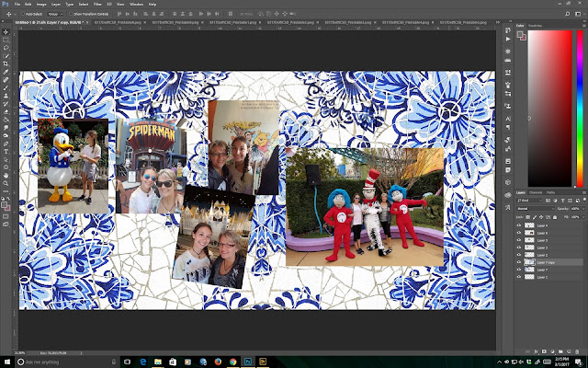Select the Zoom tool in the toolbar
The width and height of the screenshot is (588, 368).
coord(6,183)
